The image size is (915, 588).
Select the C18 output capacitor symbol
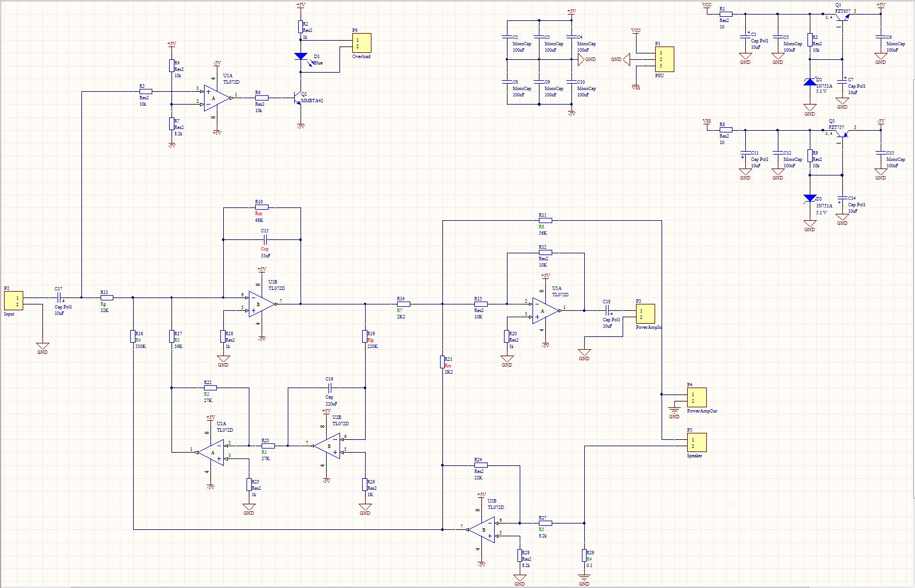(607, 311)
